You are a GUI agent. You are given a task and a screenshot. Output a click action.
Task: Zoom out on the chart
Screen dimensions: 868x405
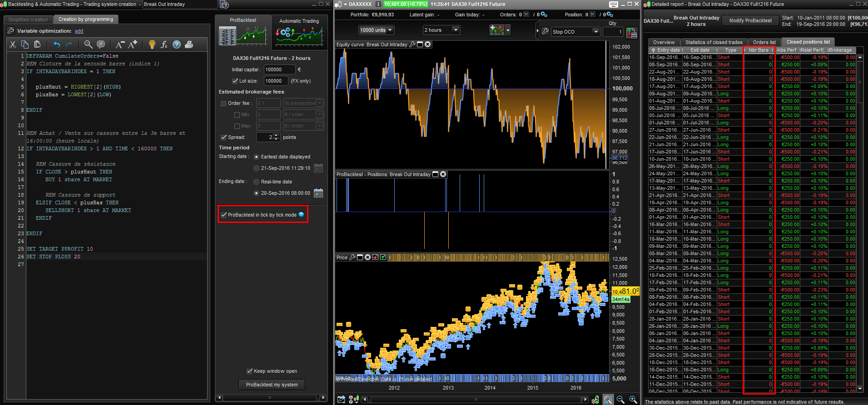[x=620, y=400]
